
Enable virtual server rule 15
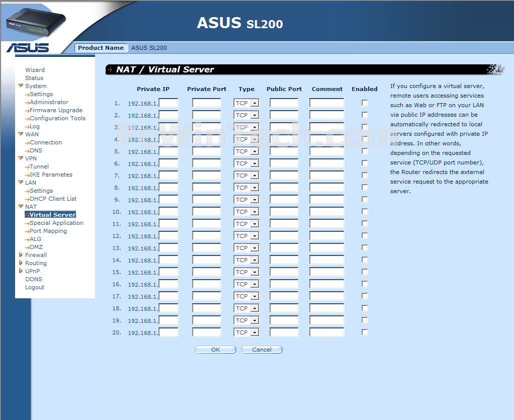point(365,272)
